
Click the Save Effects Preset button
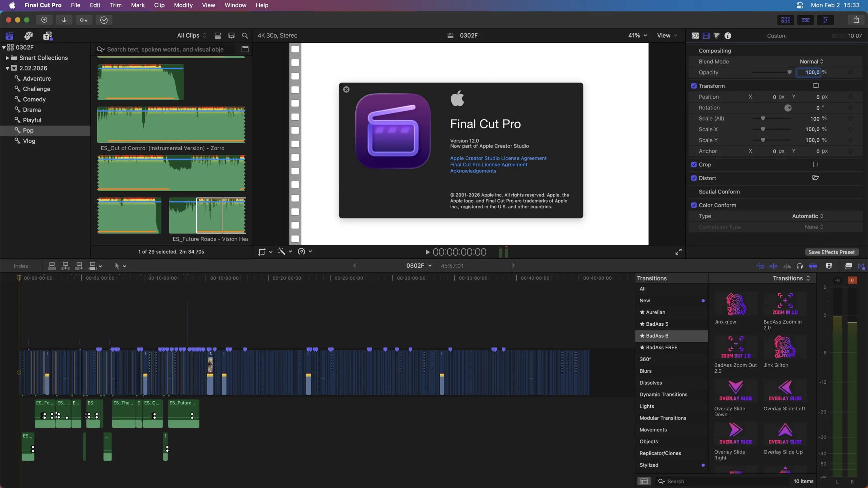tap(831, 252)
